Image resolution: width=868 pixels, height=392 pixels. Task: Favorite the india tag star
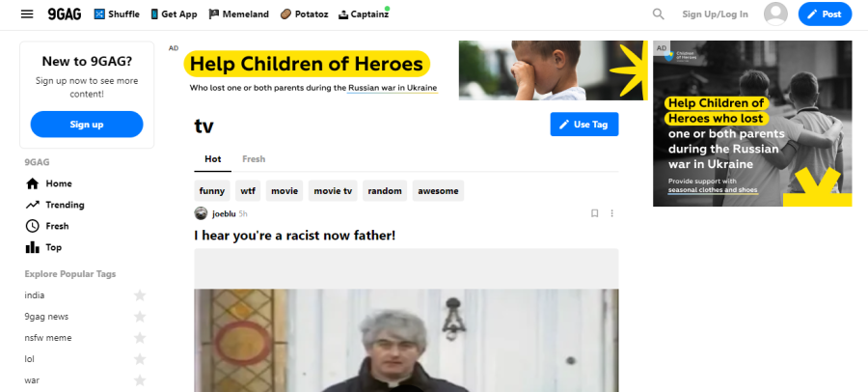(140, 295)
